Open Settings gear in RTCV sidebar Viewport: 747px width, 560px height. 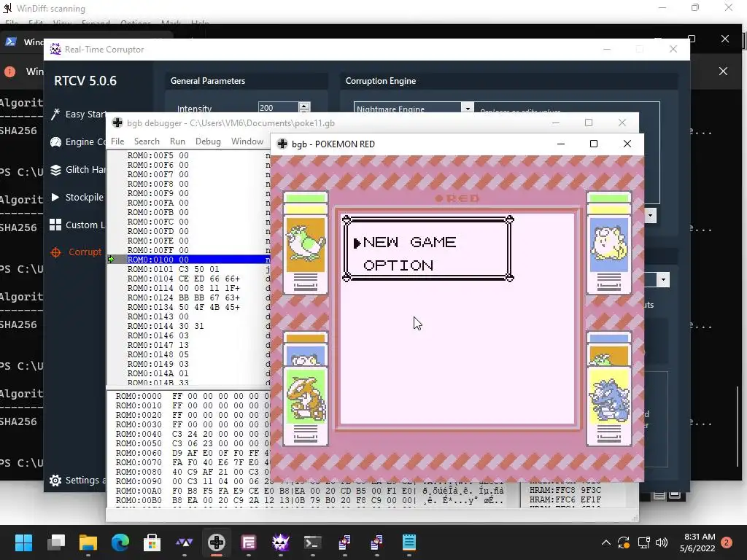coord(55,481)
